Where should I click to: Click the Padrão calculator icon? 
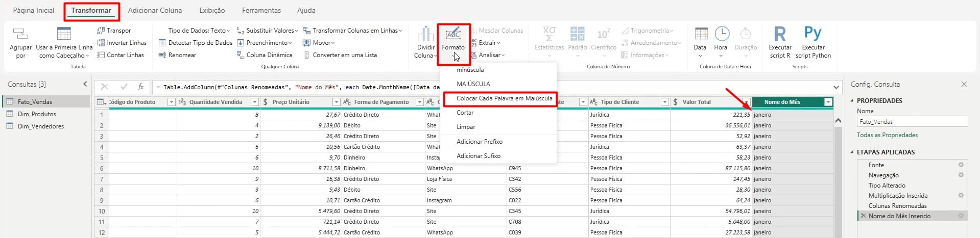tap(577, 34)
